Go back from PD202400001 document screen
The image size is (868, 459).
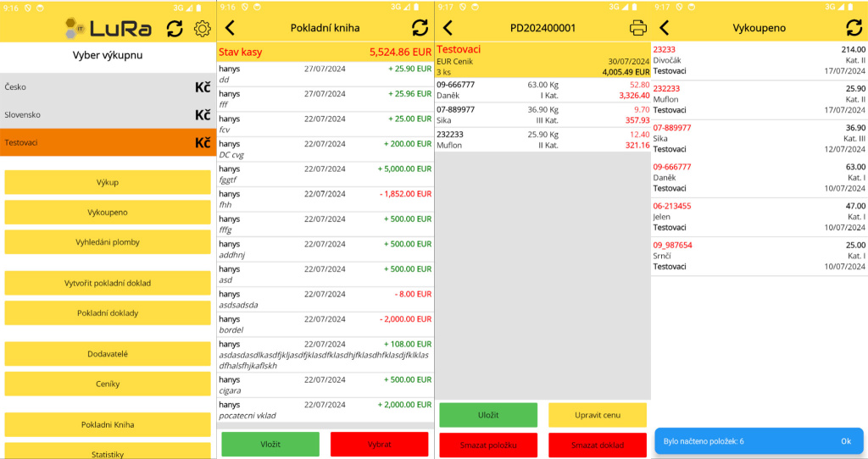click(x=448, y=28)
